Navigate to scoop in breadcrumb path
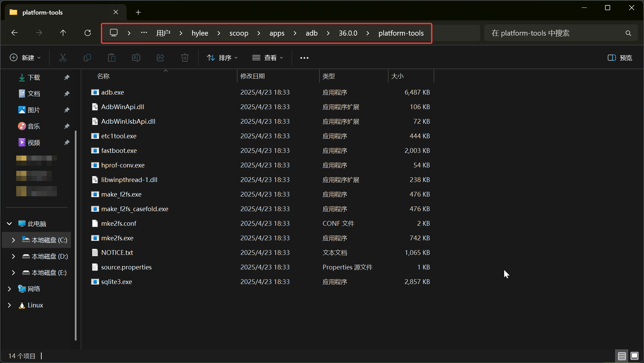 239,33
